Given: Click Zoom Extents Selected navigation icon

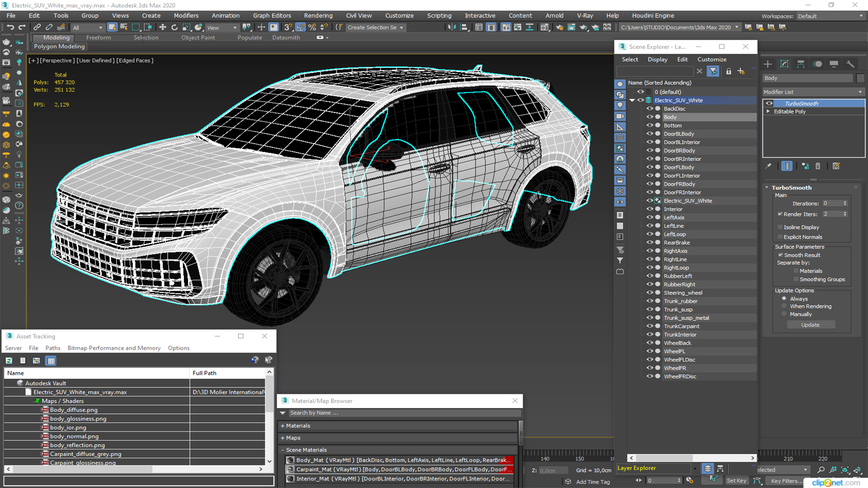Looking at the screenshot, I should pyautogui.click(x=844, y=470).
